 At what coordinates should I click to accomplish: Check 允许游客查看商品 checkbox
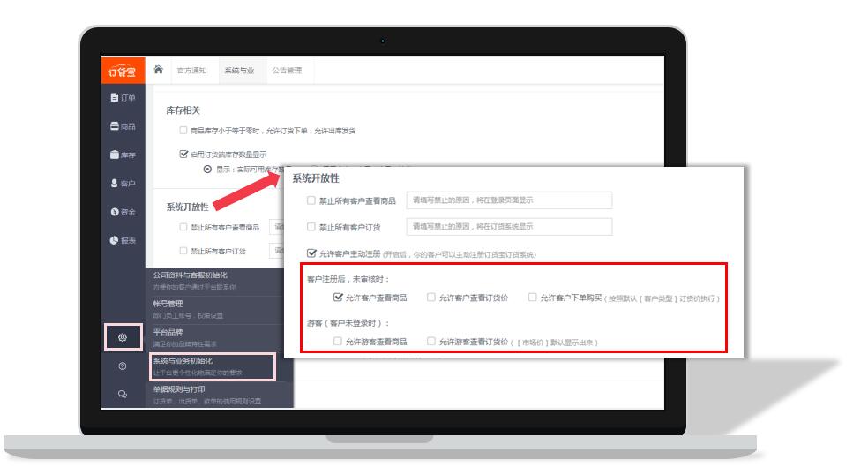(338, 342)
